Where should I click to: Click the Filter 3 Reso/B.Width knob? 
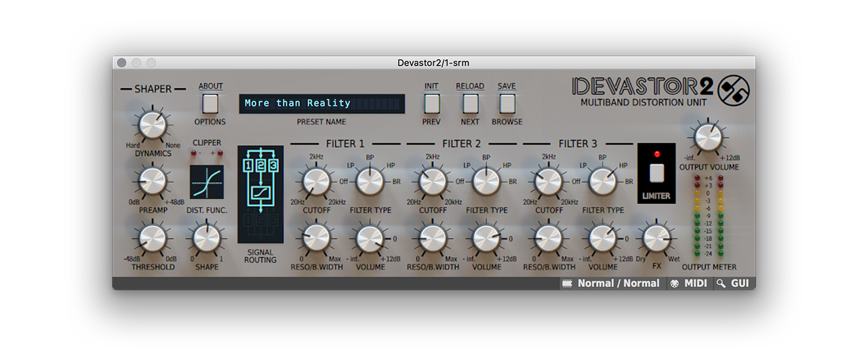coord(549,238)
